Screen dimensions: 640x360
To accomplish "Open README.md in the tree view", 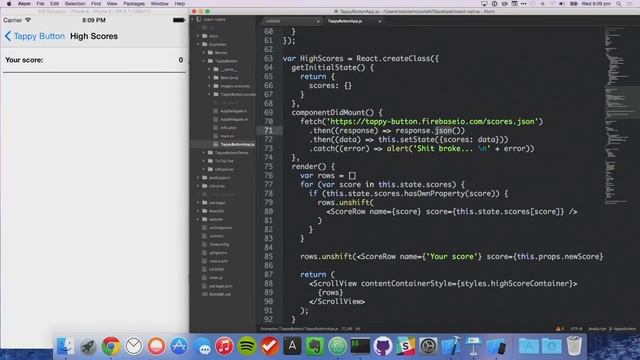I will (220, 294).
